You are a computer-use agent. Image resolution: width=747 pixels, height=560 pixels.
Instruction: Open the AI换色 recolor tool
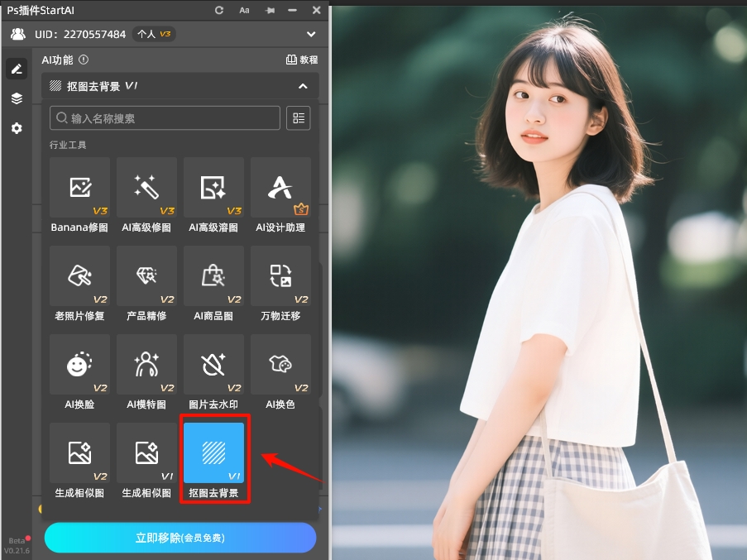coord(280,365)
